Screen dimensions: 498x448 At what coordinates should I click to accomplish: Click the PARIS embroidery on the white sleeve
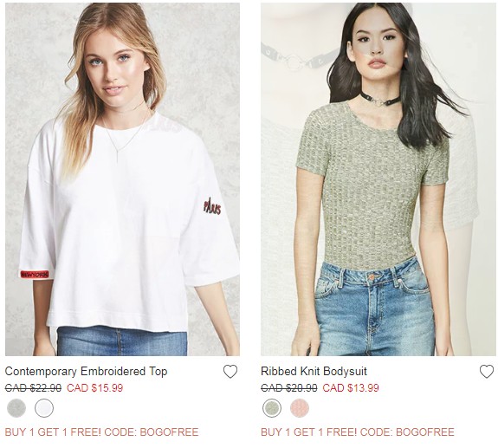(x=212, y=207)
